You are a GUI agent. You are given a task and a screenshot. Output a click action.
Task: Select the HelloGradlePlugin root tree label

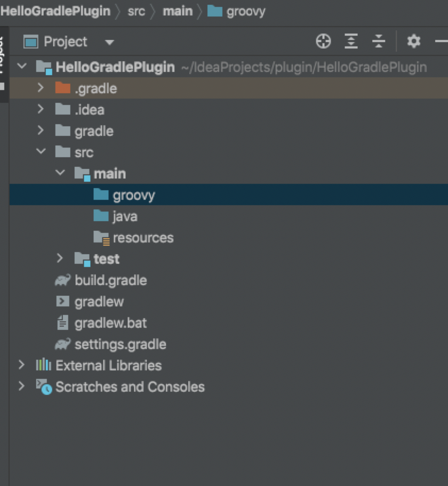coord(115,67)
